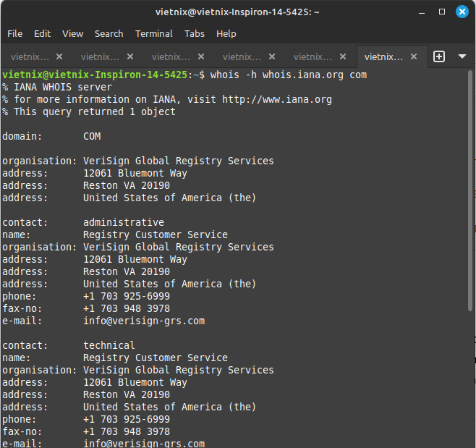Viewport: 476px width, 448px height.
Task: Close the third terminal tab
Action: pyautogui.click(x=201, y=56)
